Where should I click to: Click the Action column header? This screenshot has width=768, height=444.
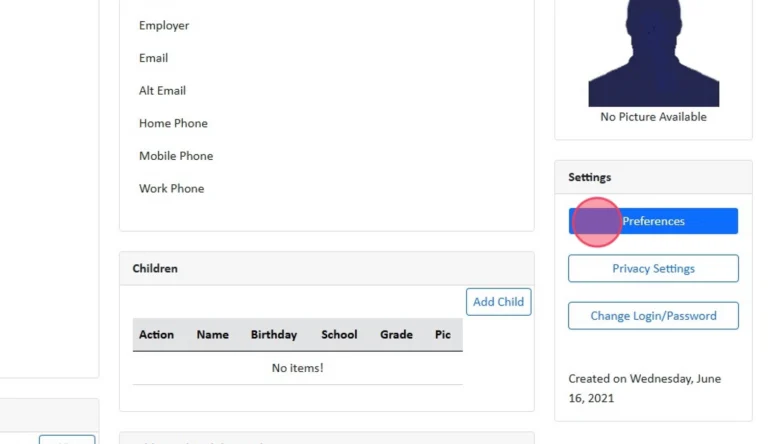click(156, 335)
